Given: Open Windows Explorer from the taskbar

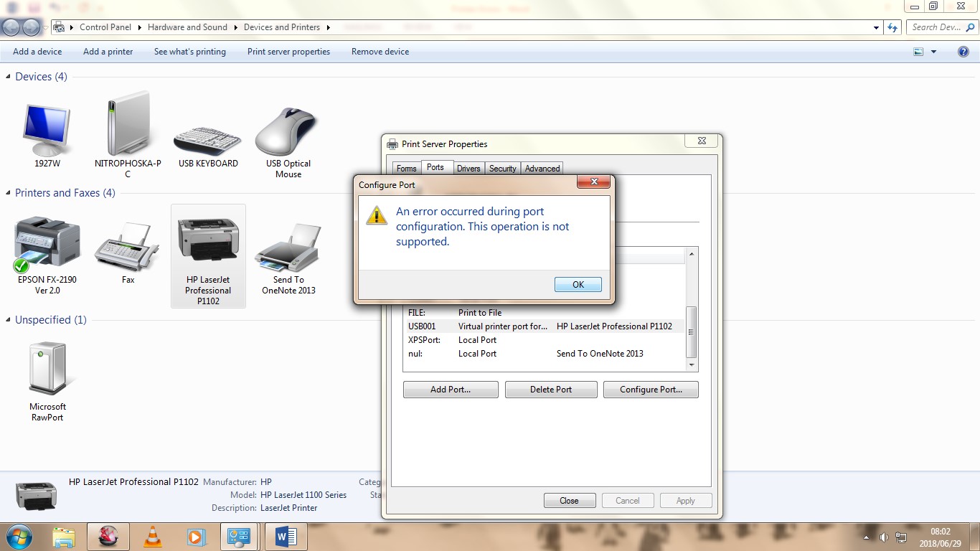Looking at the screenshot, I should pyautogui.click(x=64, y=537).
